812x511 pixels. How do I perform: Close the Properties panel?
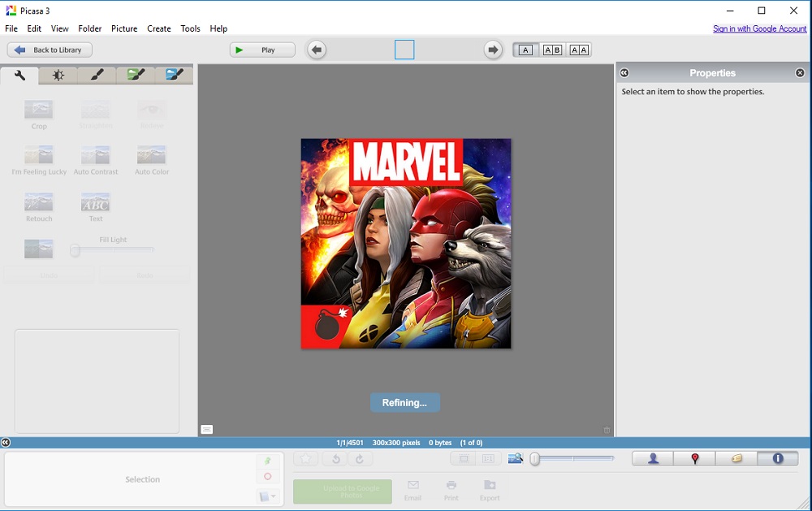coord(800,73)
